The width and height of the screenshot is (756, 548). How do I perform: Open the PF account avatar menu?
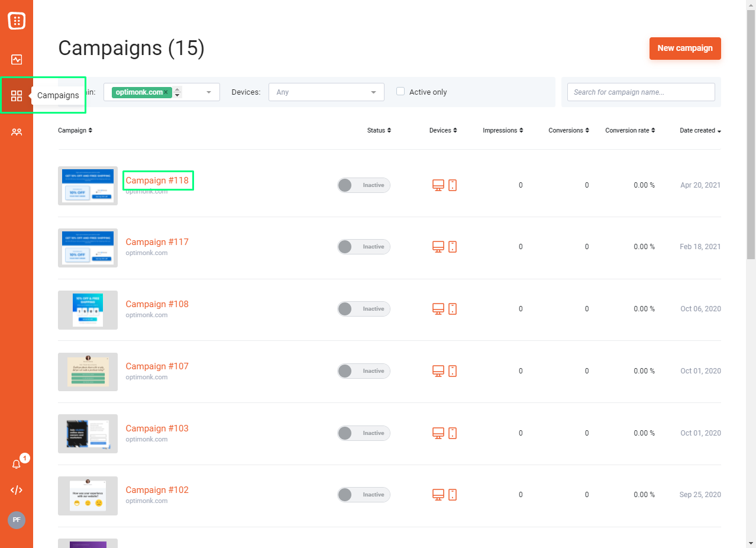click(17, 520)
